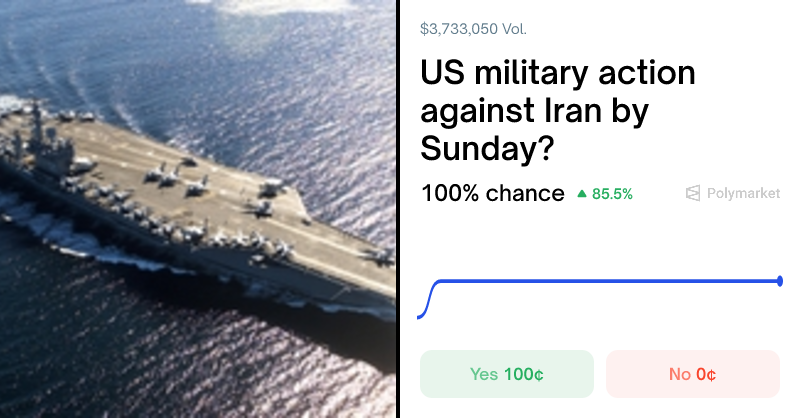Click the 85.5% change value
This screenshot has height=418, width=800.
click(612, 194)
